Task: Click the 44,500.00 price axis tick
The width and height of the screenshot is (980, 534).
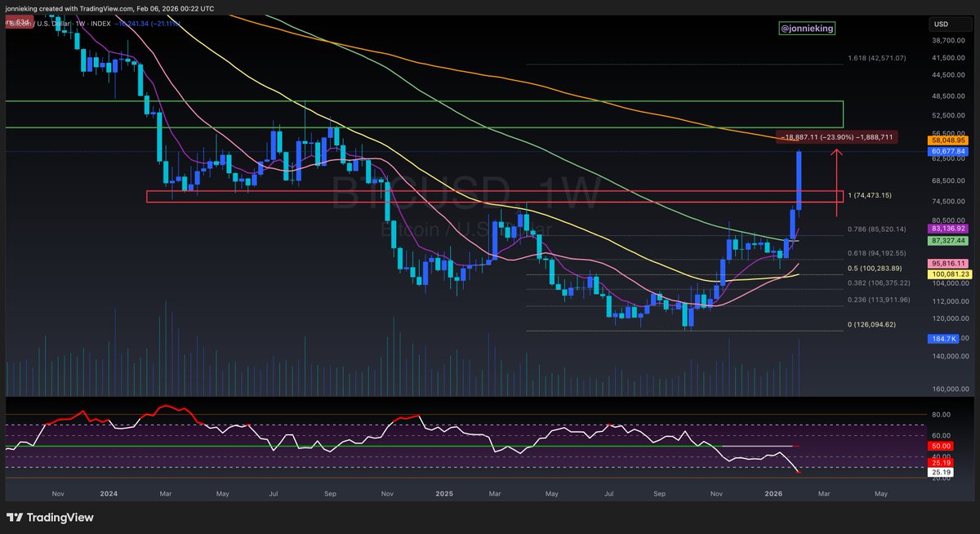Action: pos(948,75)
